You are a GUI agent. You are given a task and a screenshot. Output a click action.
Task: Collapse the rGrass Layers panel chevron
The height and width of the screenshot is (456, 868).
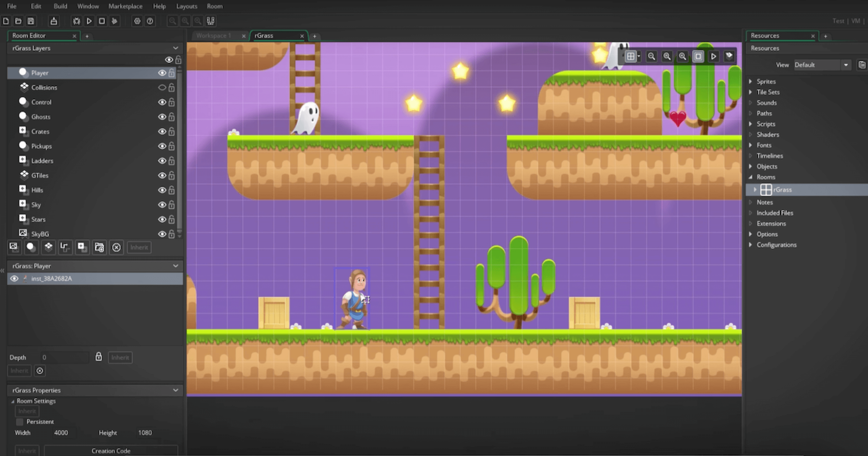[x=175, y=48]
